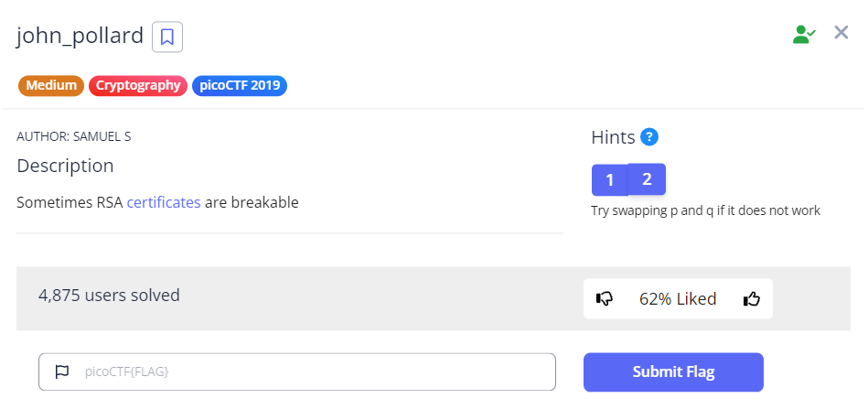This screenshot has width=868, height=420.
Task: Click the 4,875 users solved text
Action: (x=109, y=295)
